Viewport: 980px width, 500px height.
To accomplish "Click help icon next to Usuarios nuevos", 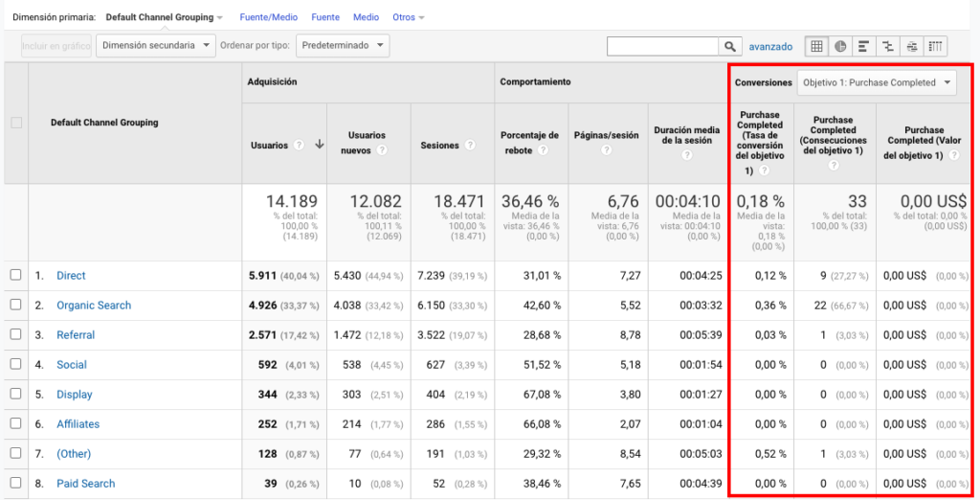I will coord(382,150).
